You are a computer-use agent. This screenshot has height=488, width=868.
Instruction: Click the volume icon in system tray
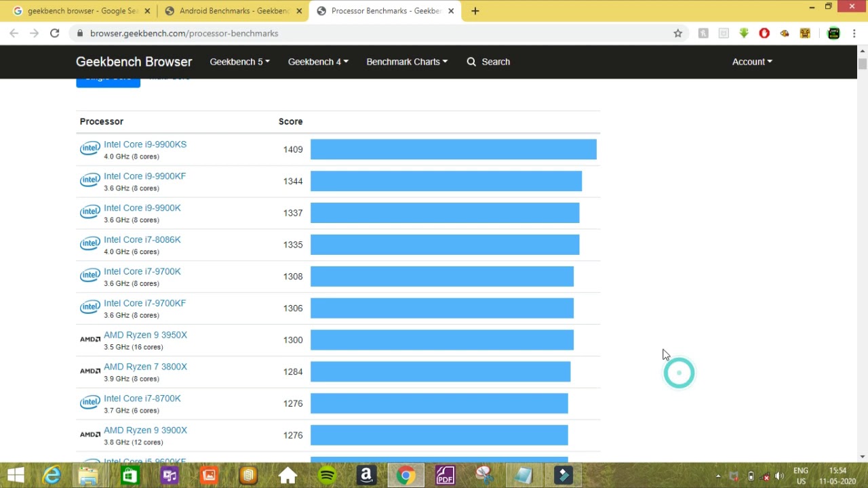[x=780, y=476]
